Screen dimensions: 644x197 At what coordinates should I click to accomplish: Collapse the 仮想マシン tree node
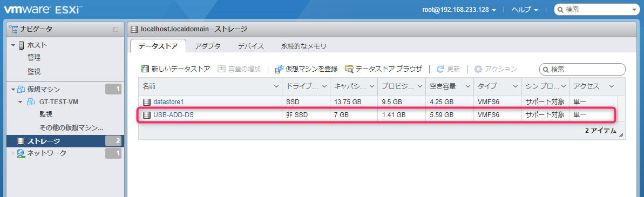(x=13, y=90)
